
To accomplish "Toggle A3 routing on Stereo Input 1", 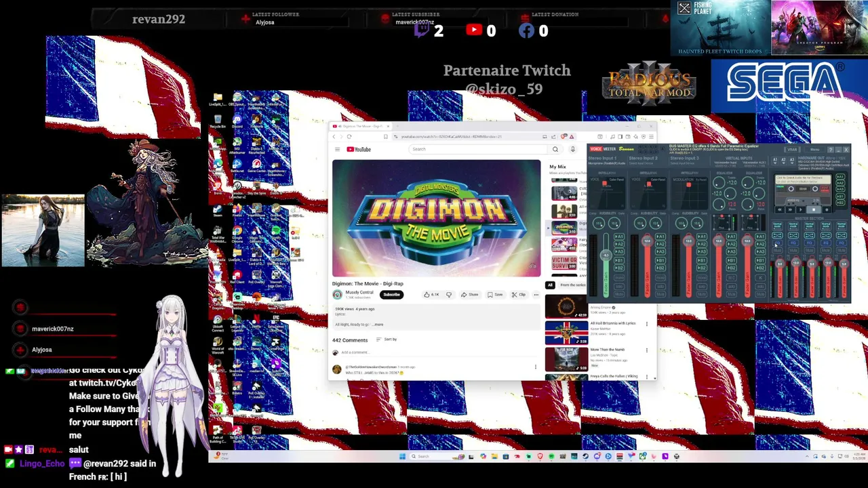I will pos(619,251).
